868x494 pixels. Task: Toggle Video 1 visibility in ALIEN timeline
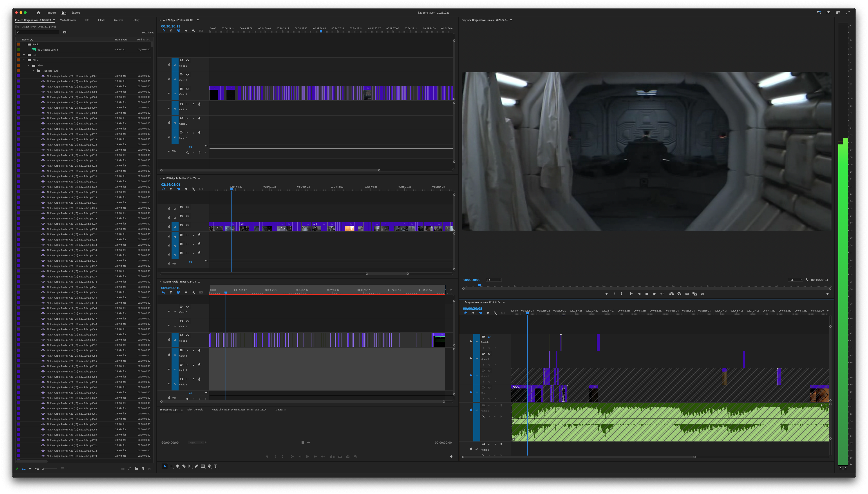click(187, 89)
